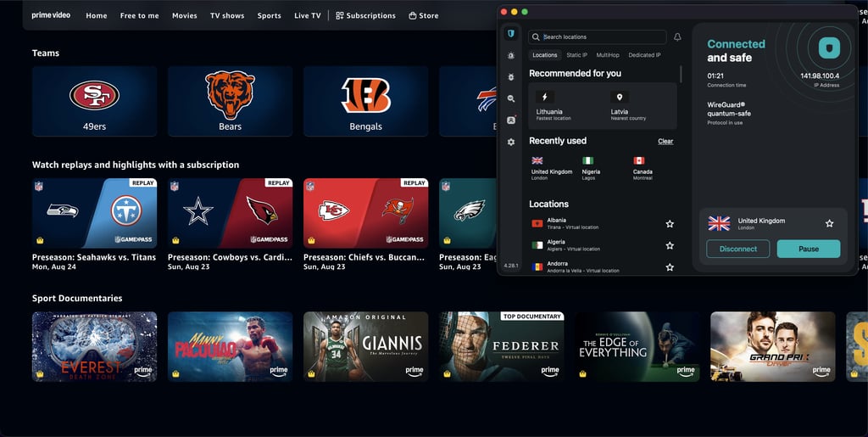Viewport: 868px width, 437px height.
Task: Go to Home in Prime Video
Action: (97, 15)
